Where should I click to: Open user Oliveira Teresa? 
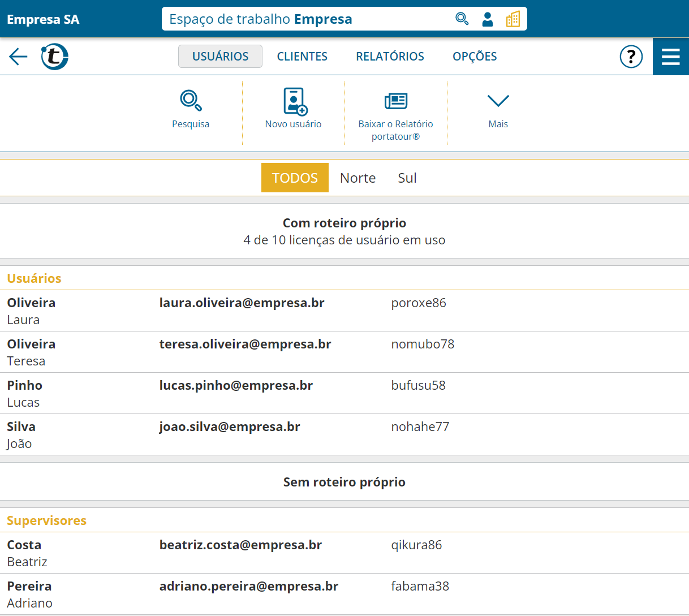coord(344,352)
